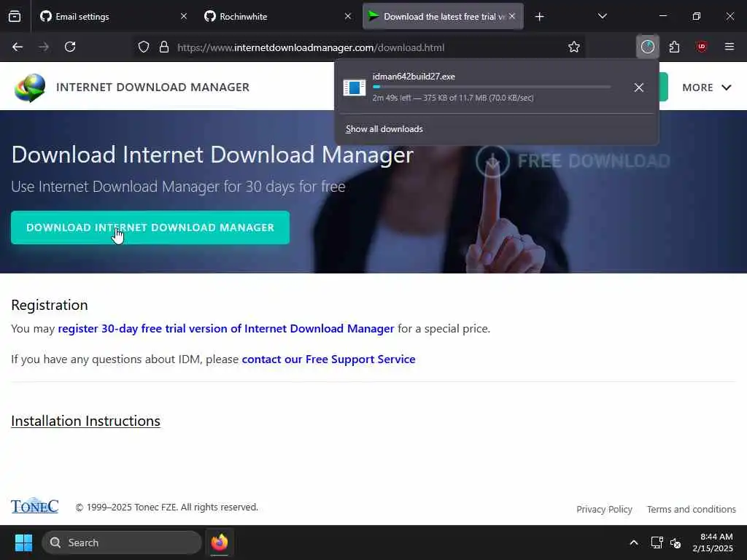The image size is (747, 560).
Task: Cancel the idman642build27.exe download
Action: [x=639, y=87]
